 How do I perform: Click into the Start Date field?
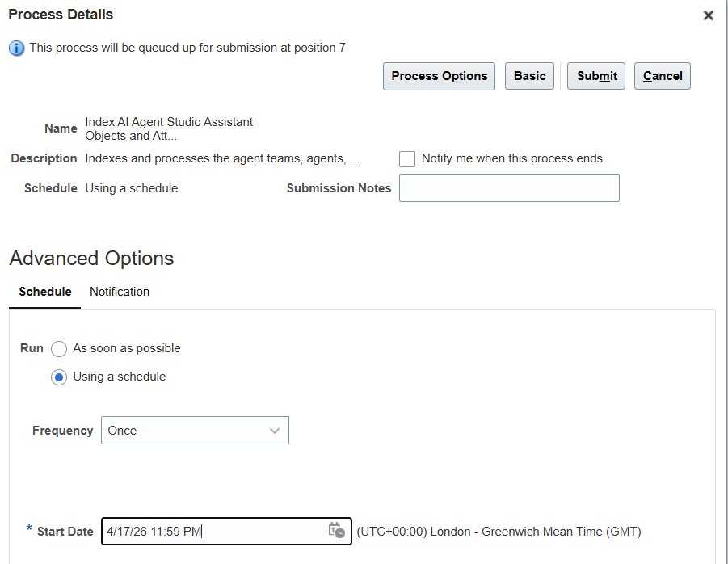click(214, 532)
